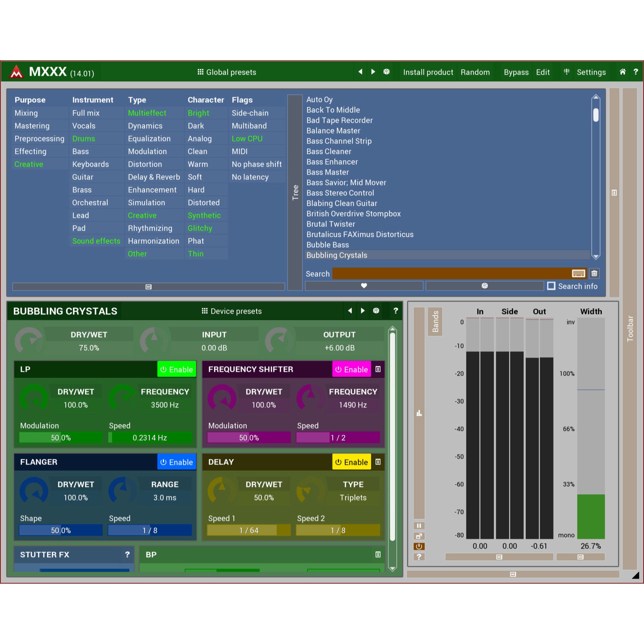
Task: Toggle the Frequency Shifter Enable button
Action: [x=351, y=369]
